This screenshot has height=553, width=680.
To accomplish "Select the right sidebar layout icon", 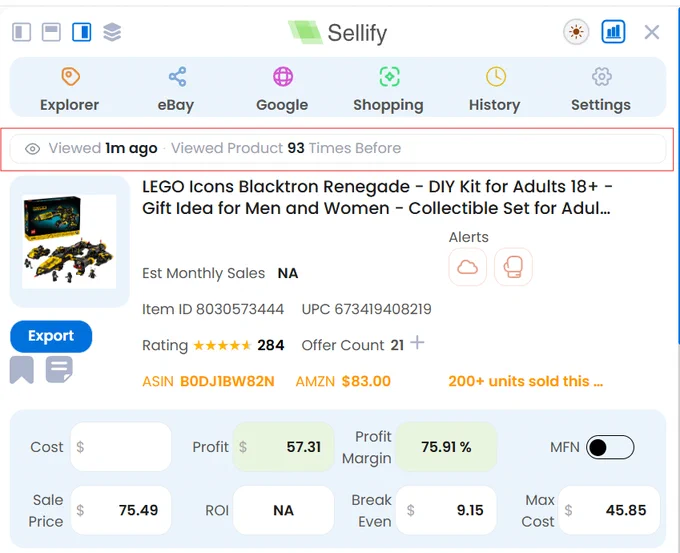I will tap(82, 32).
